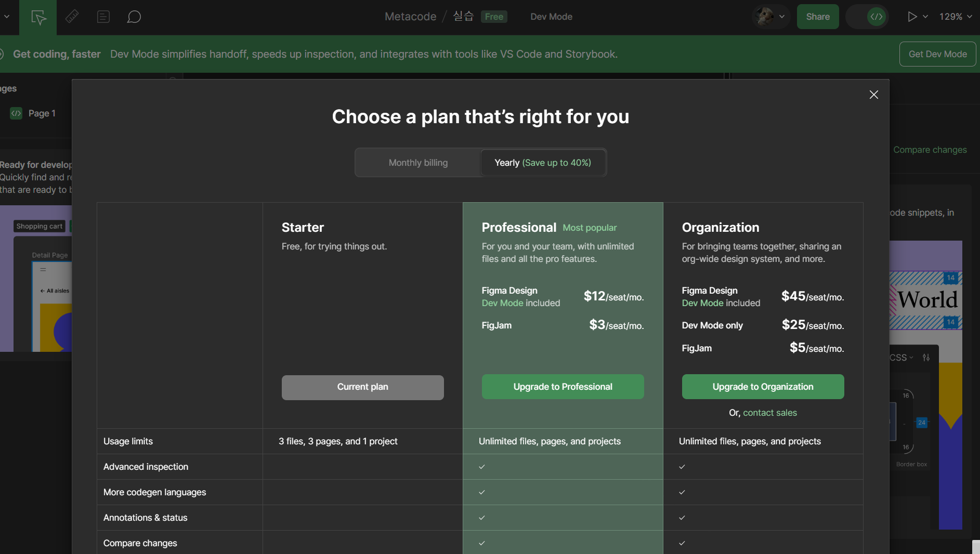Click the Get coding, faster banner heading

click(x=57, y=54)
